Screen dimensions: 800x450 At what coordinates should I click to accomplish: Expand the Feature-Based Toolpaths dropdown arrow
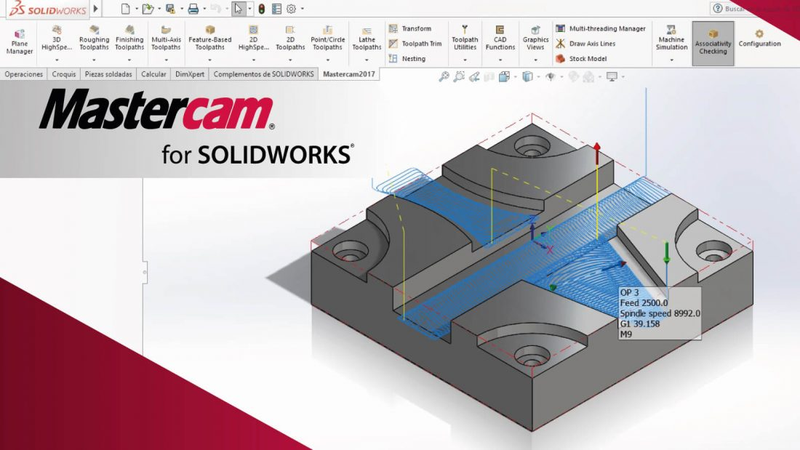click(210, 60)
